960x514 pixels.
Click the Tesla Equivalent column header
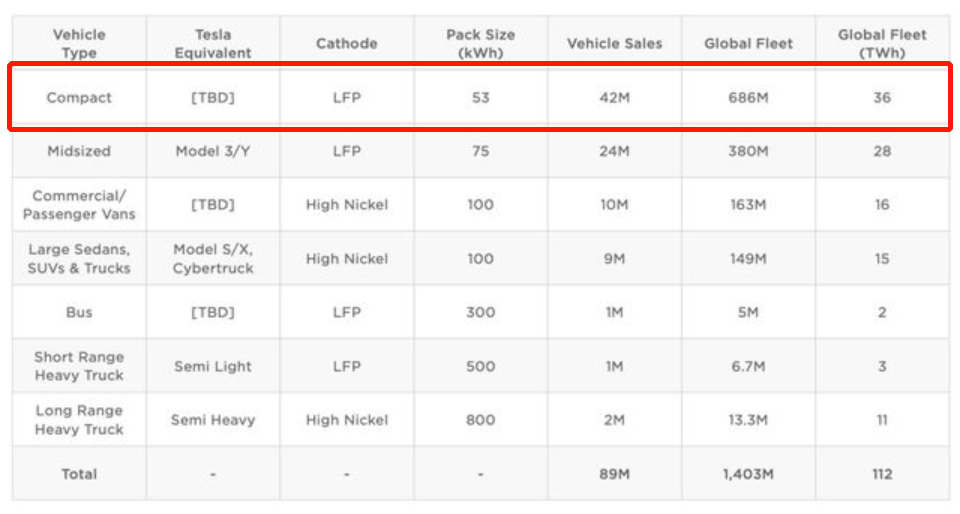point(213,43)
